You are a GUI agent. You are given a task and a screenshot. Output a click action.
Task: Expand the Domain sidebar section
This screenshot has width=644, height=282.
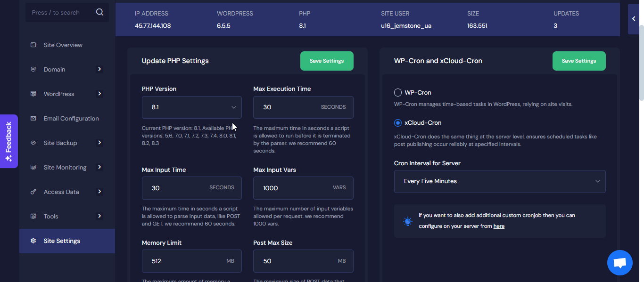(99, 69)
